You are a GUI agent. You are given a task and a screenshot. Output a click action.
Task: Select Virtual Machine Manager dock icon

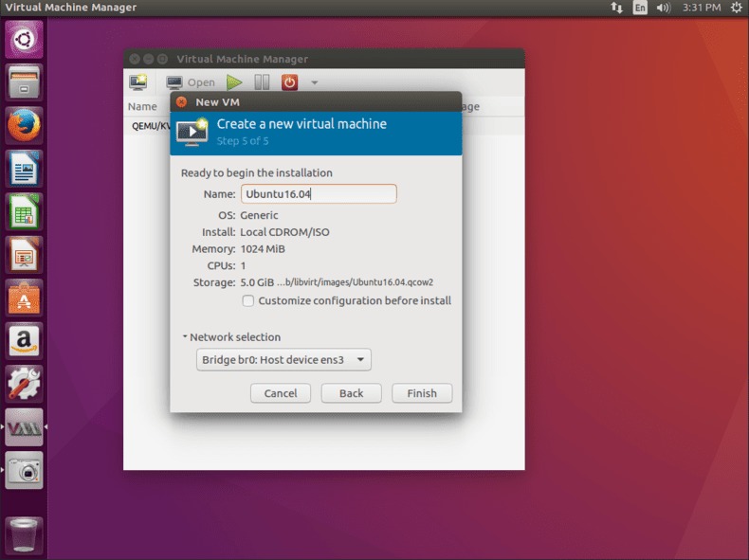click(24, 426)
